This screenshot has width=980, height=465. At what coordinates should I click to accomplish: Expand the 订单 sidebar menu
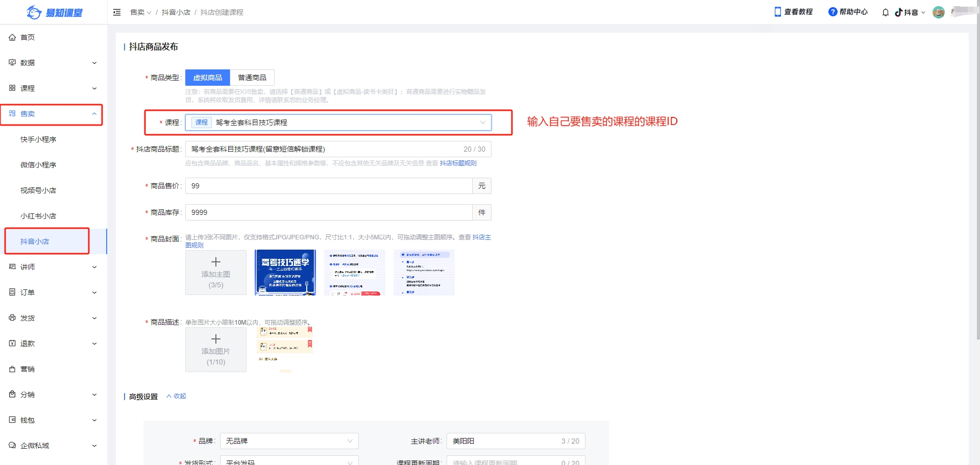click(94, 292)
